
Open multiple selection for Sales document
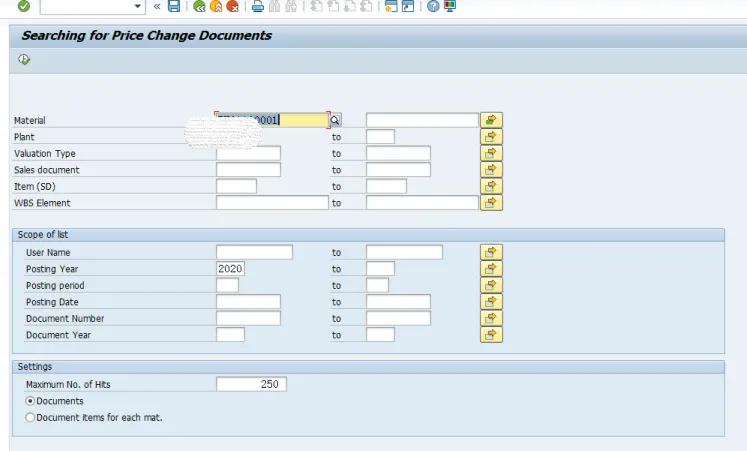pyautogui.click(x=491, y=170)
